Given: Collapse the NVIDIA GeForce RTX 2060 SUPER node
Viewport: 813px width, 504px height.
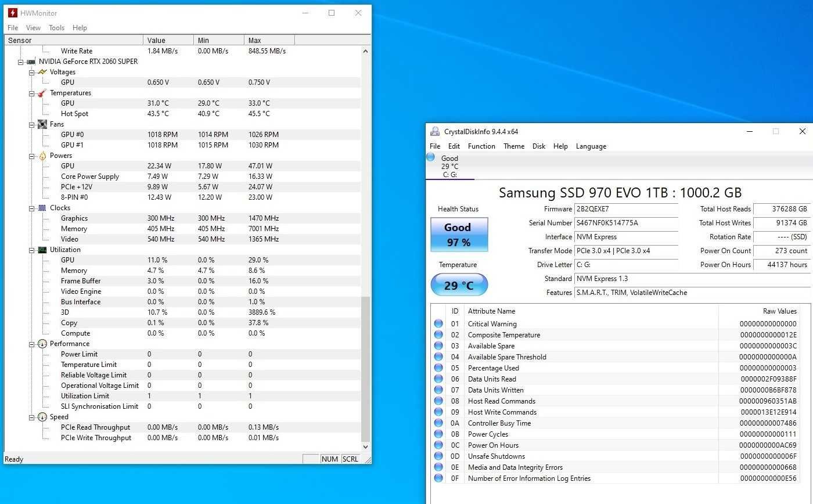Looking at the screenshot, I should 21,62.
